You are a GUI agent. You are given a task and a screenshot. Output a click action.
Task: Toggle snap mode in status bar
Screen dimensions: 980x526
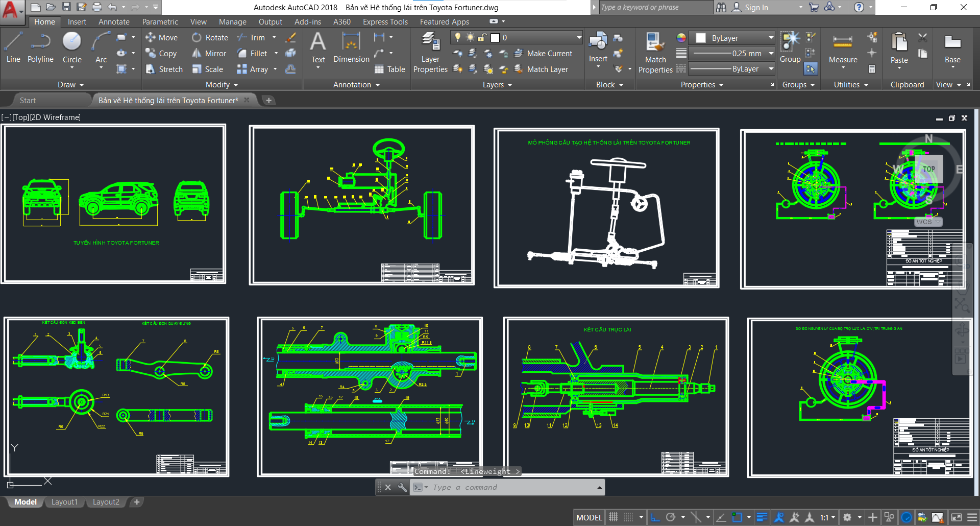[x=629, y=517]
